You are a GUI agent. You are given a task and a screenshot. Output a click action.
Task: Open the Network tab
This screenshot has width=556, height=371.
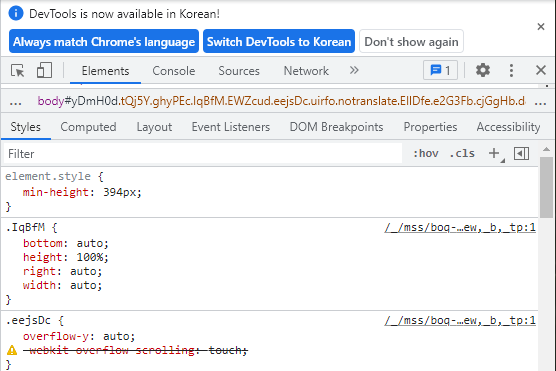306,71
